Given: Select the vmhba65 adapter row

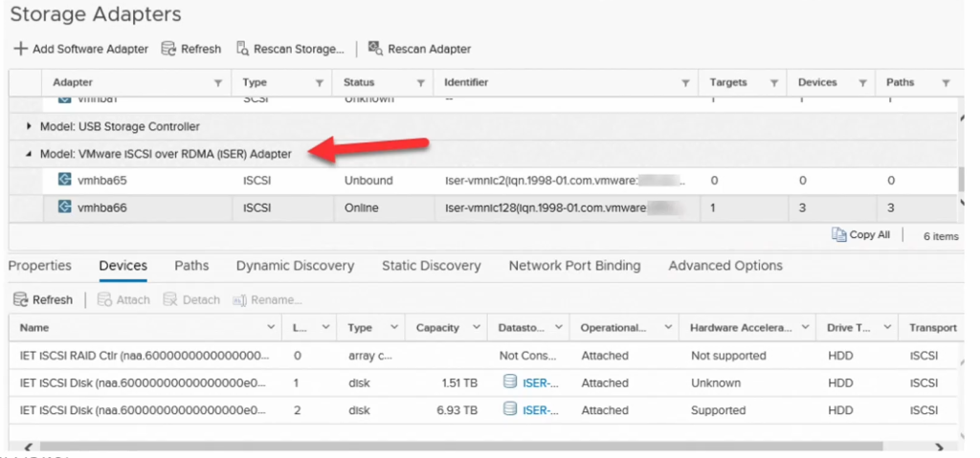Looking at the screenshot, I should (482, 181).
